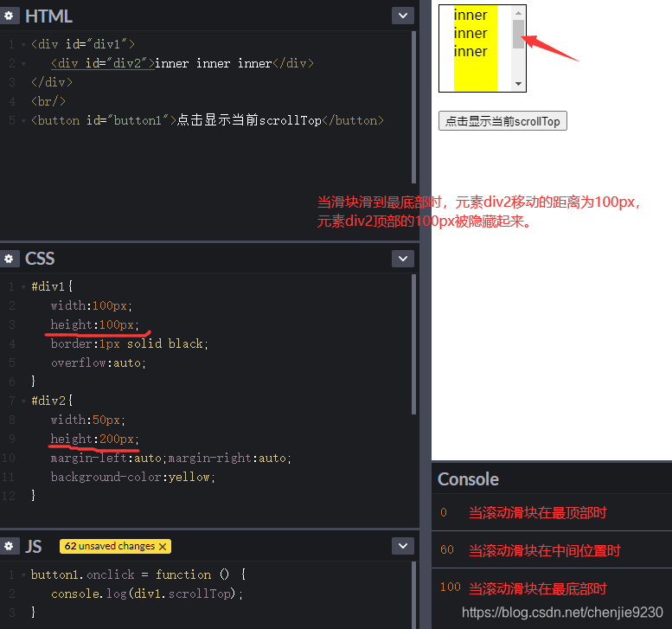
Task: Click the preview box scrollbar down arrow
Action: (x=519, y=84)
